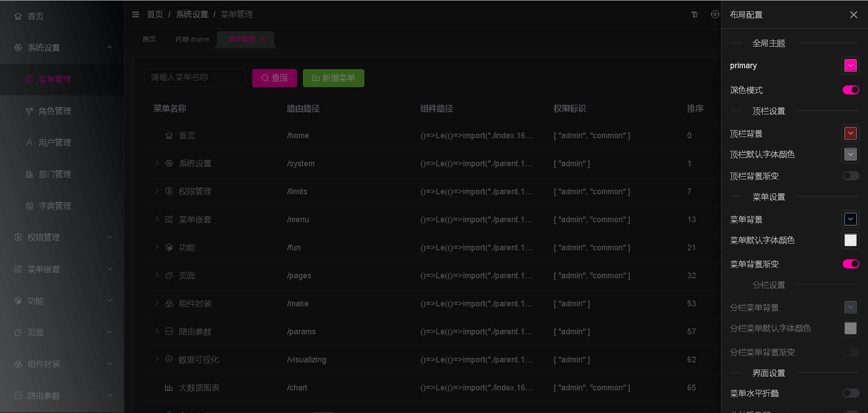
Task: Toggle 菜单背景渐变 switch
Action: (851, 264)
